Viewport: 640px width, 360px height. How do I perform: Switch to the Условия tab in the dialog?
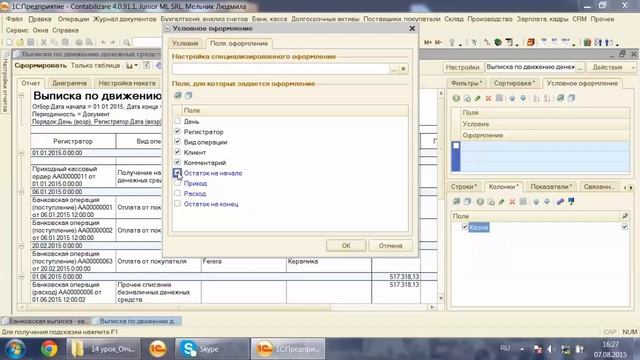185,43
